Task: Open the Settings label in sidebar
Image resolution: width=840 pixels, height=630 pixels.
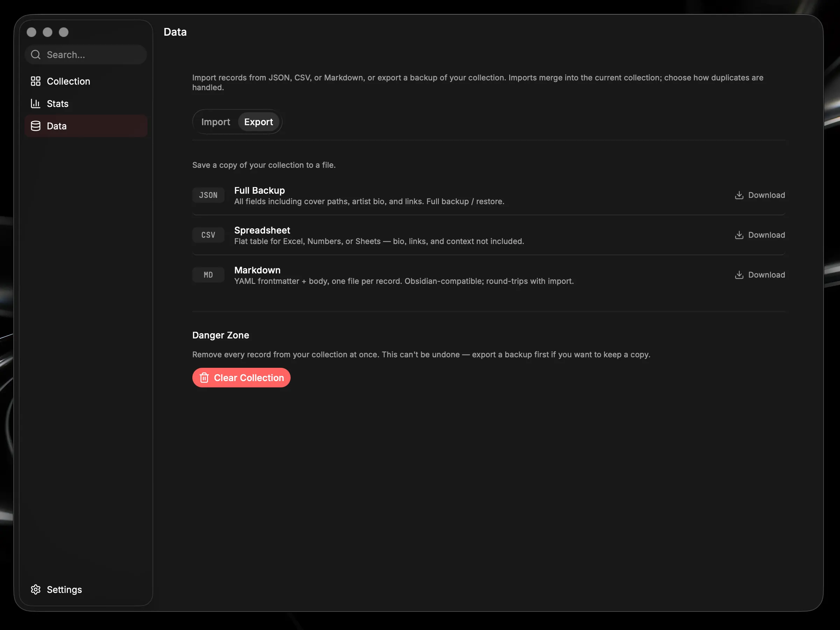Action: tap(64, 589)
